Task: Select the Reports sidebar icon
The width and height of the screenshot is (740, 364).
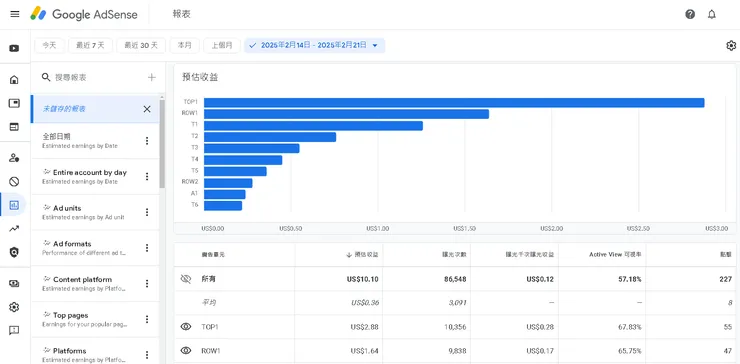Action: (14, 205)
